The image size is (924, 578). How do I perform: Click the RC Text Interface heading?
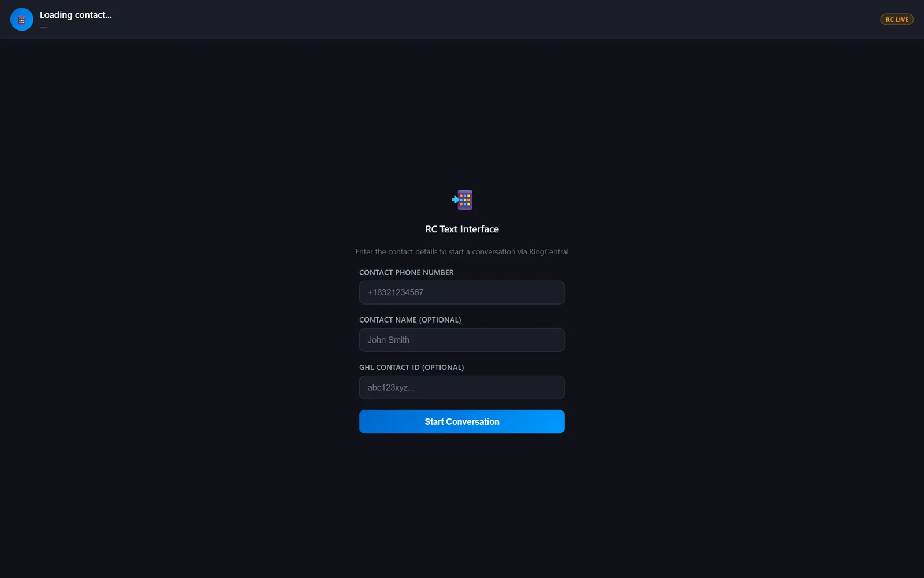coord(462,229)
